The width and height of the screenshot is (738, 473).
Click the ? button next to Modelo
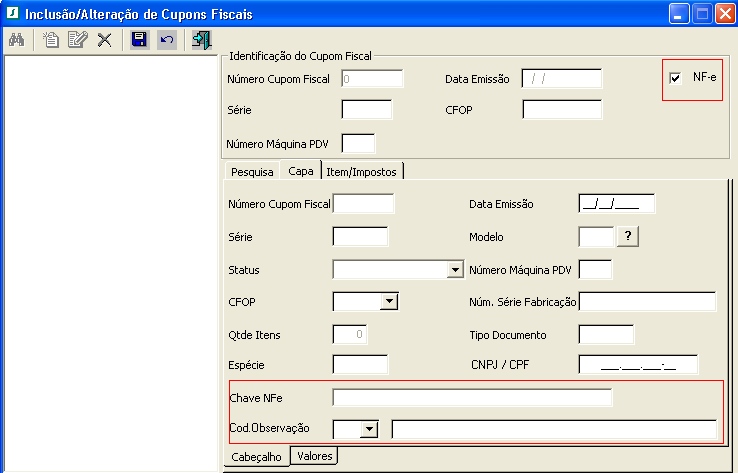(x=628, y=236)
